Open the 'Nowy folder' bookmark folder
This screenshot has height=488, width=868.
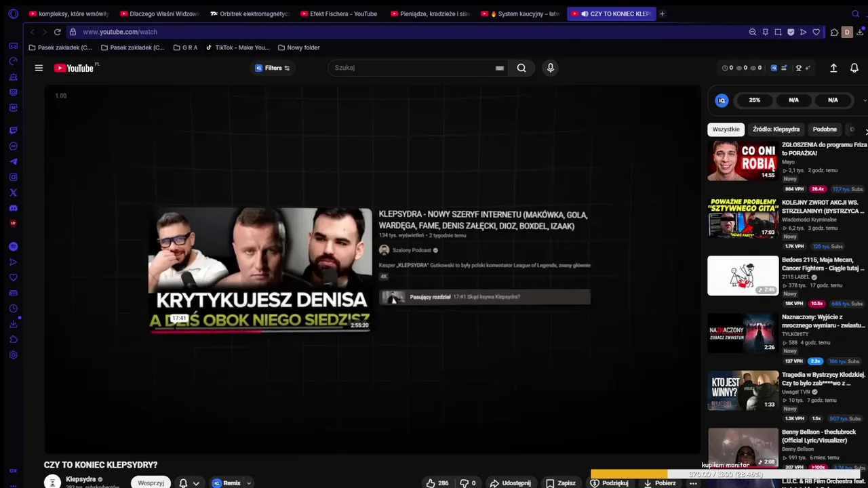298,47
